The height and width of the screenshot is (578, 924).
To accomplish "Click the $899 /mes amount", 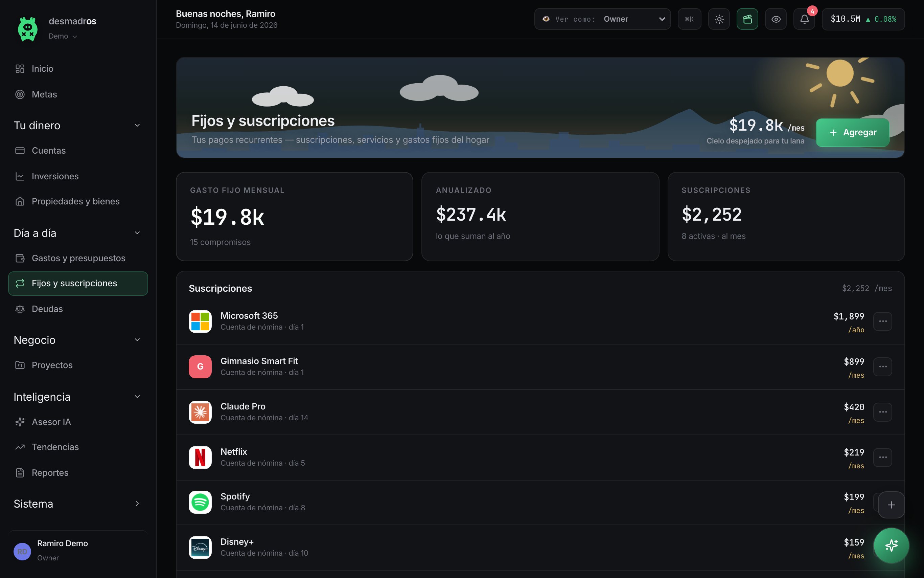I will click(x=854, y=368).
